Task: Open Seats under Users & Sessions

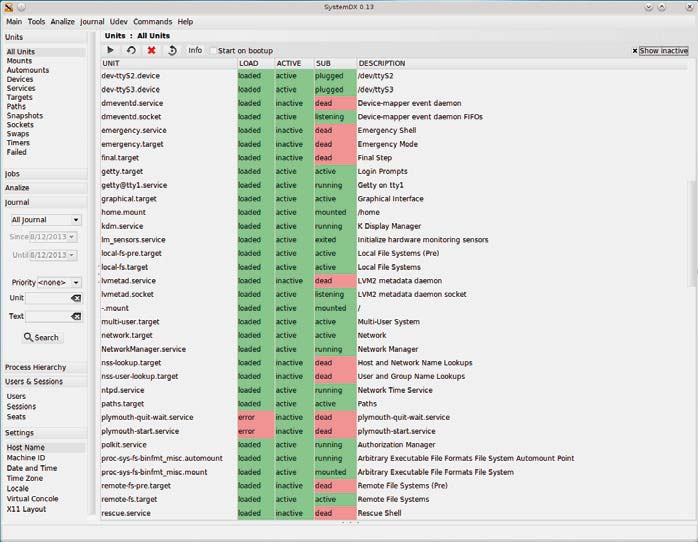Action: pos(16,417)
